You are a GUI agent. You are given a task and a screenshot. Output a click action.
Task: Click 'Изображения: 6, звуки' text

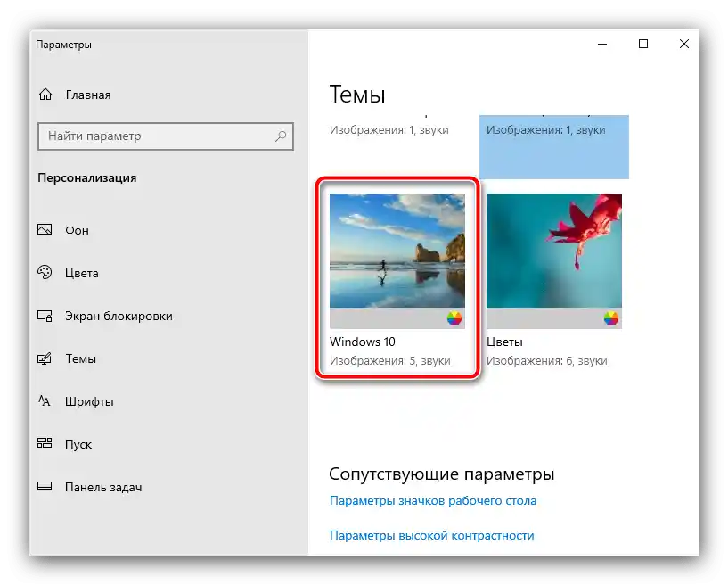tap(546, 360)
